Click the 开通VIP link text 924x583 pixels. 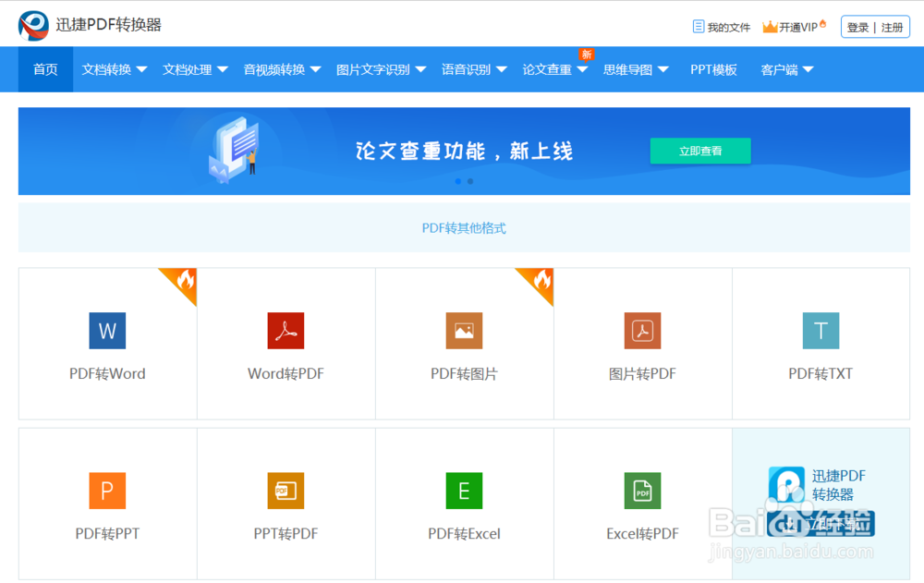(x=798, y=27)
